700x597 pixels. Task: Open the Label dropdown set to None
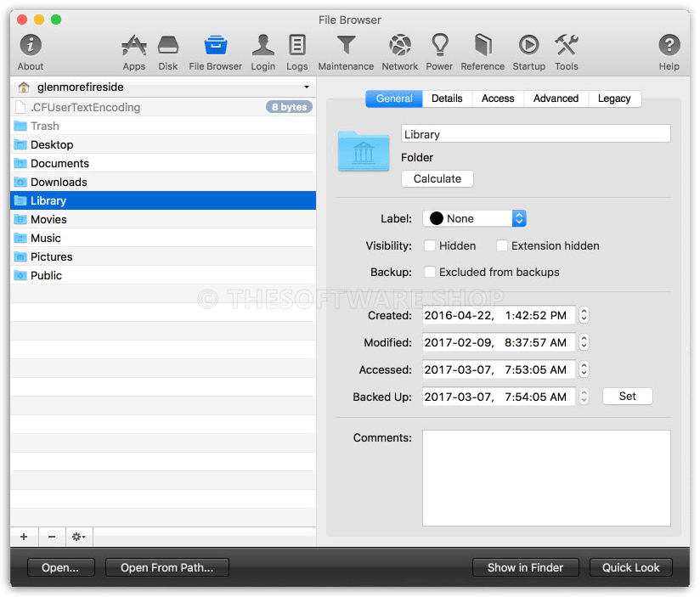click(x=474, y=218)
